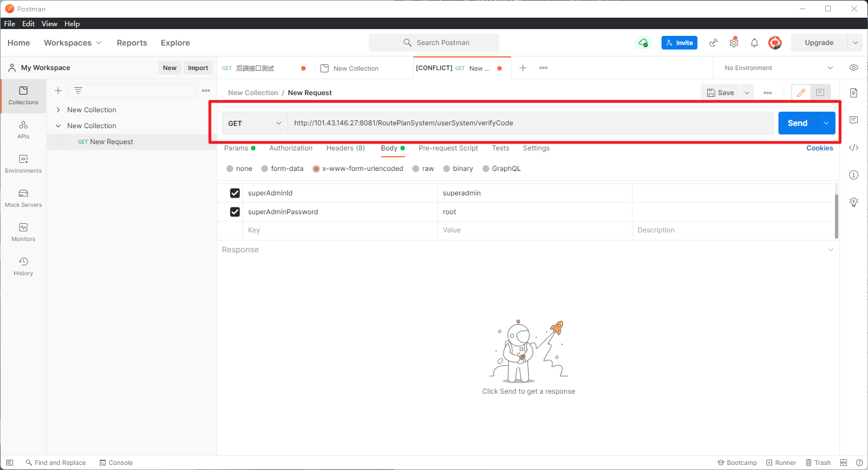
Task: Open the request info icon
Action: click(x=854, y=175)
